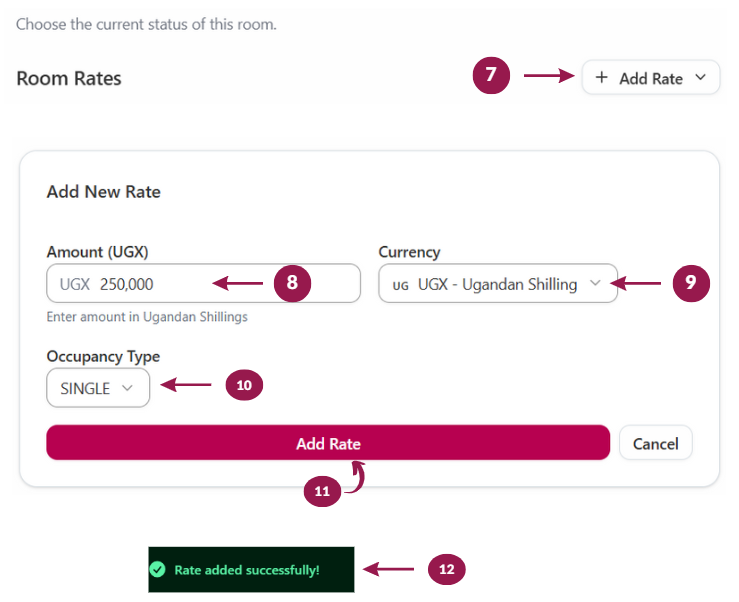739x602 pixels.
Task: Click the step 8 circle marker
Action: [292, 283]
